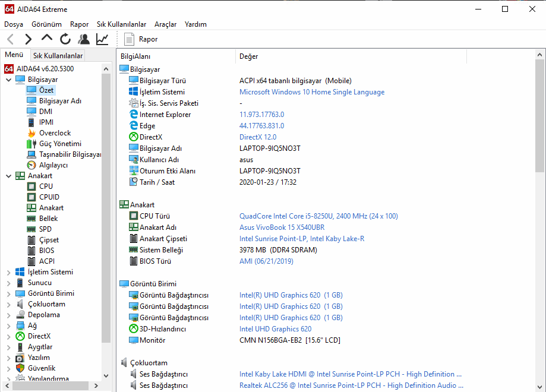The image size is (546, 392).
Task: Refresh the page using the reload icon
Action: pyautogui.click(x=65, y=39)
